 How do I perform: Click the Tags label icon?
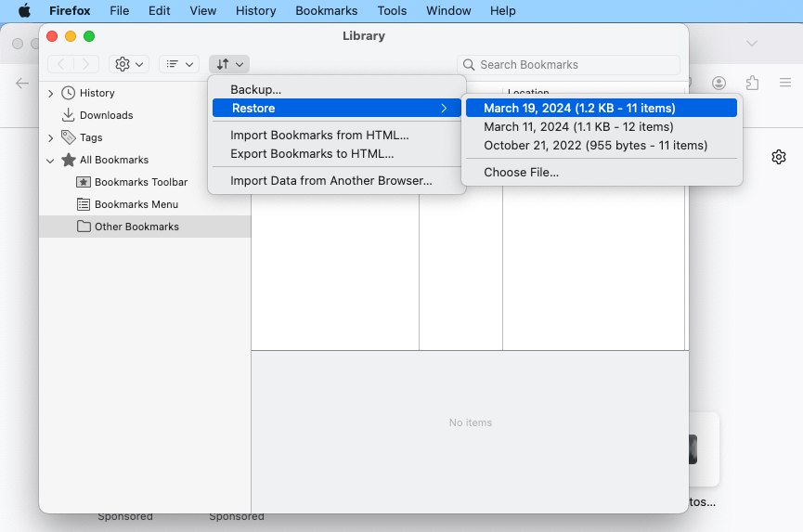(68, 137)
